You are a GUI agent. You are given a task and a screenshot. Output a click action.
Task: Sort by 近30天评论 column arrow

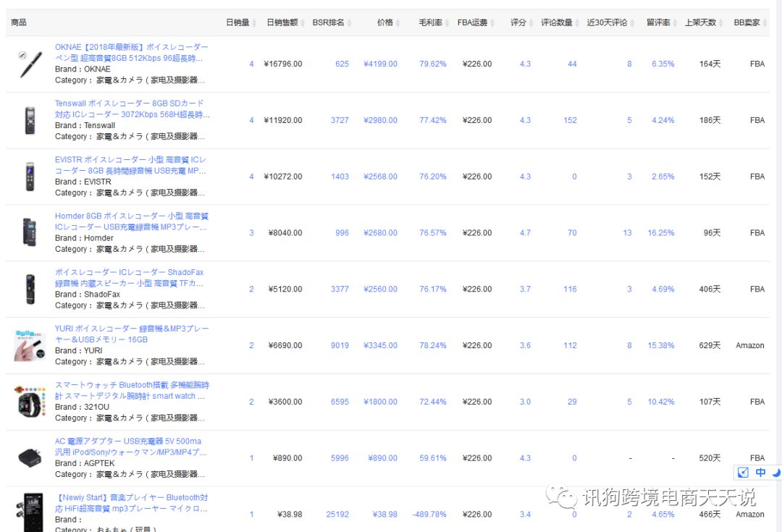[x=632, y=23]
